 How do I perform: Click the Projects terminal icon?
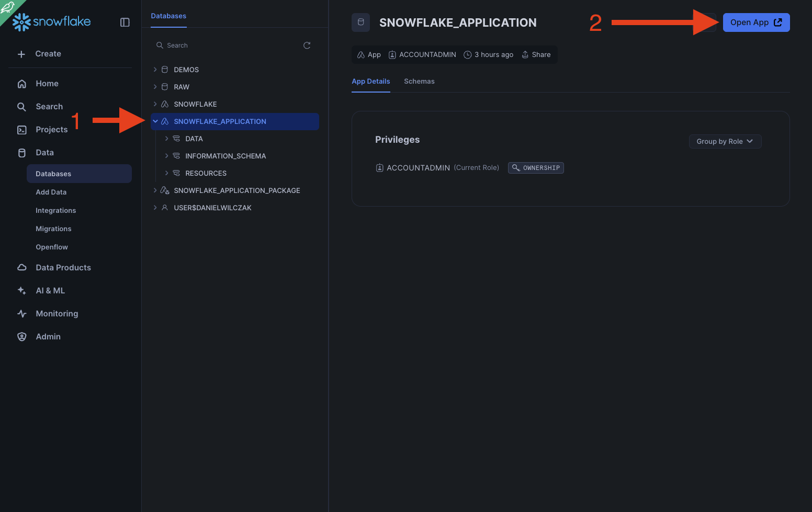(22, 130)
